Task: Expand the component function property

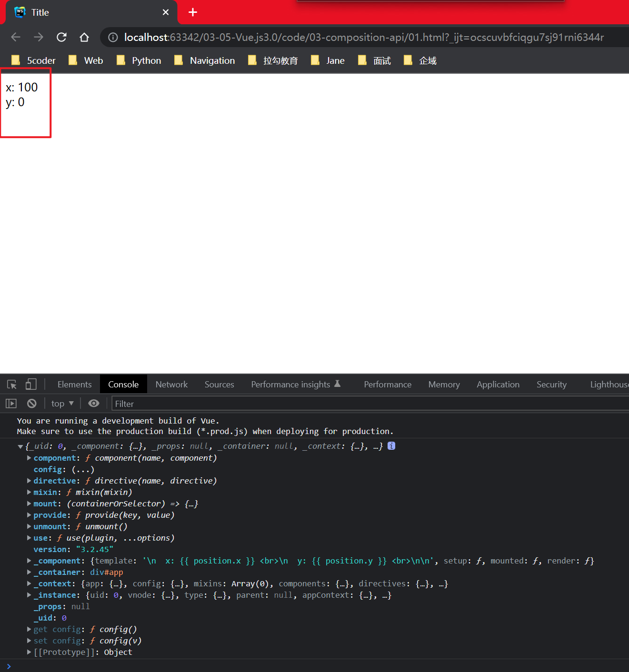Action: 29,458
